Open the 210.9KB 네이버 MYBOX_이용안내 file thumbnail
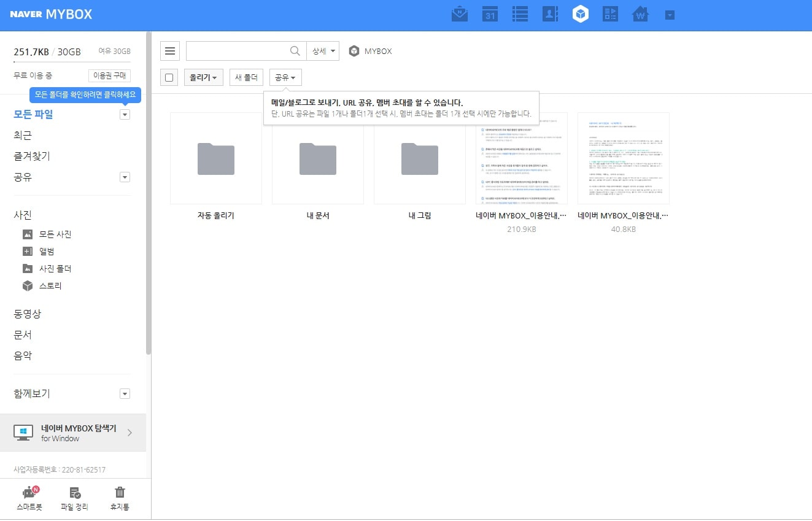Image resolution: width=812 pixels, height=521 pixels. pos(522,158)
